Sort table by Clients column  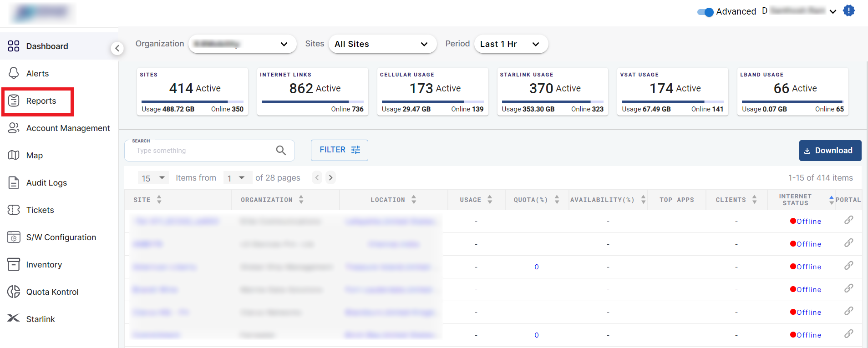(x=754, y=200)
